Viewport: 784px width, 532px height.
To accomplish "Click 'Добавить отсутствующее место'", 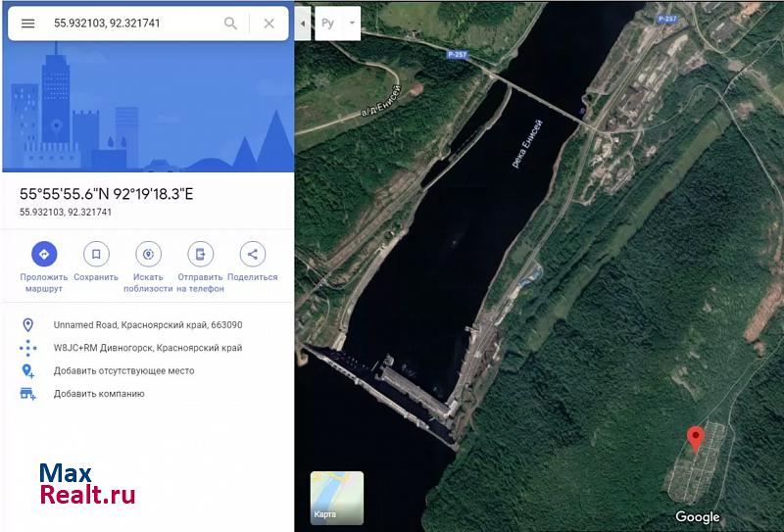I will pos(123,371).
